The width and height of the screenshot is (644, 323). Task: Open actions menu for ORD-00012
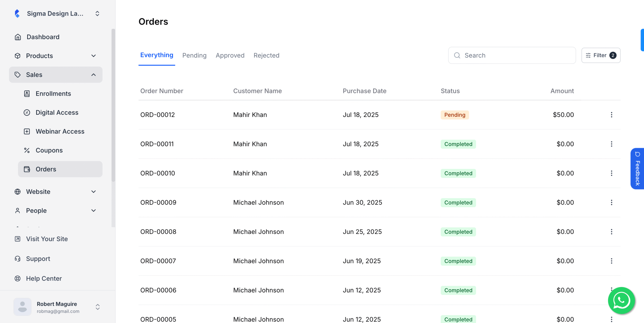[612, 115]
